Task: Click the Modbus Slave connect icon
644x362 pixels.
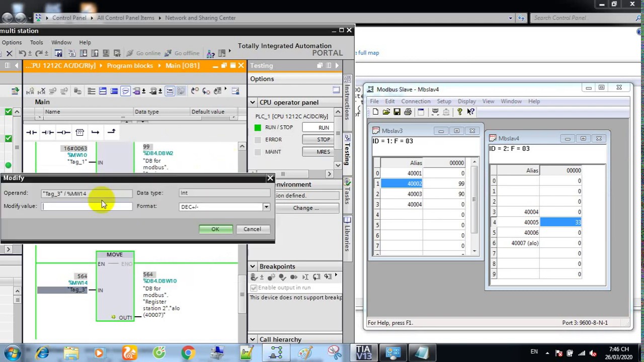Action: pos(435,112)
